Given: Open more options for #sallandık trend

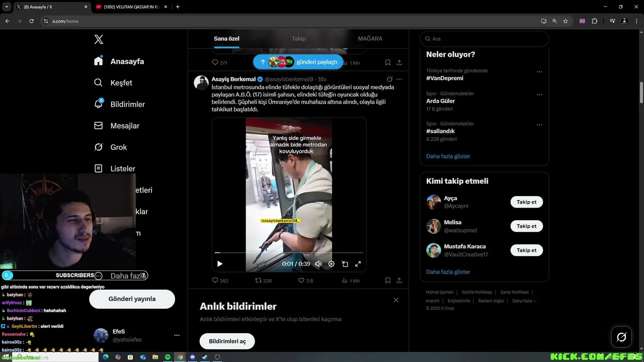Looking at the screenshot, I should pyautogui.click(x=539, y=125).
